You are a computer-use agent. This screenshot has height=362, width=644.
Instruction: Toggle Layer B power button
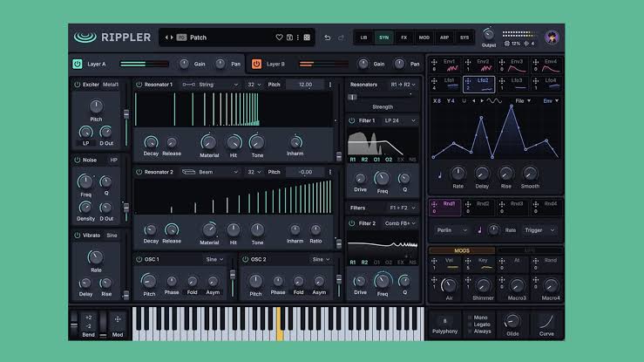click(256, 64)
